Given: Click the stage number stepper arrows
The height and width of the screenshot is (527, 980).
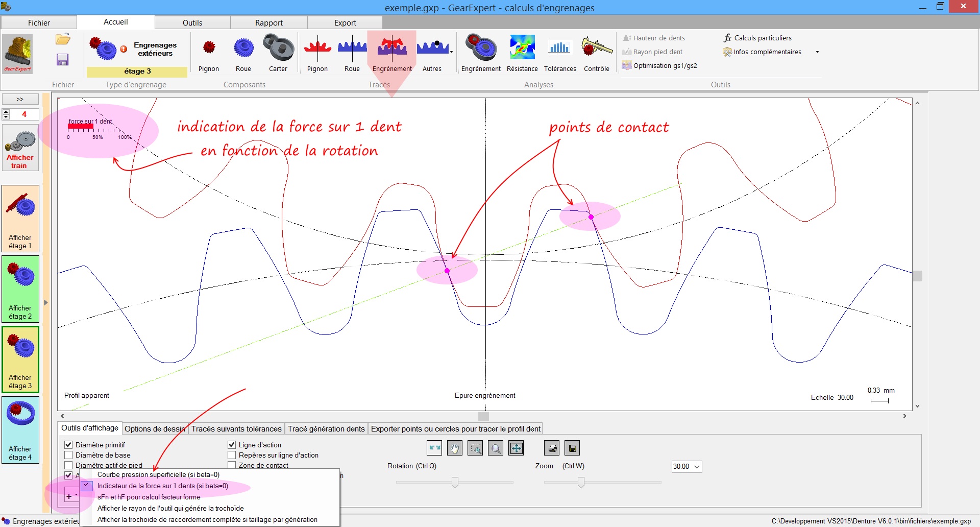Looking at the screenshot, I should [x=6, y=114].
